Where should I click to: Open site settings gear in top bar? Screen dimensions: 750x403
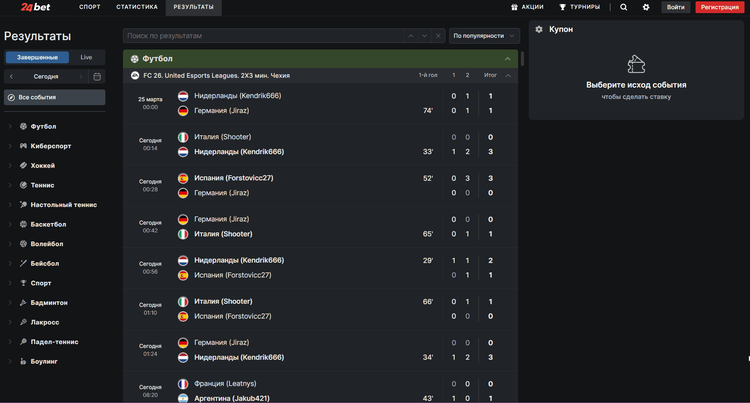(646, 7)
